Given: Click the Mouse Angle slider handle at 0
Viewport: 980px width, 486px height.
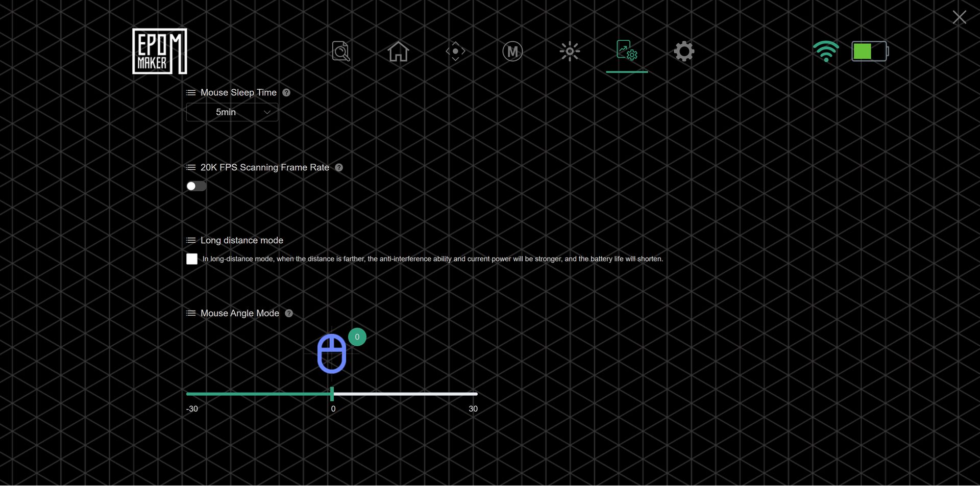Looking at the screenshot, I should tap(332, 394).
